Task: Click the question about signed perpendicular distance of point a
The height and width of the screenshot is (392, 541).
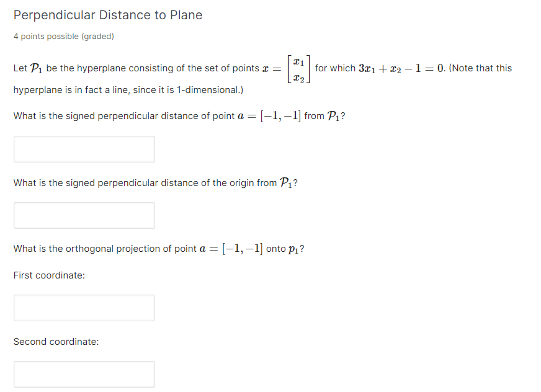Action: click(174, 115)
